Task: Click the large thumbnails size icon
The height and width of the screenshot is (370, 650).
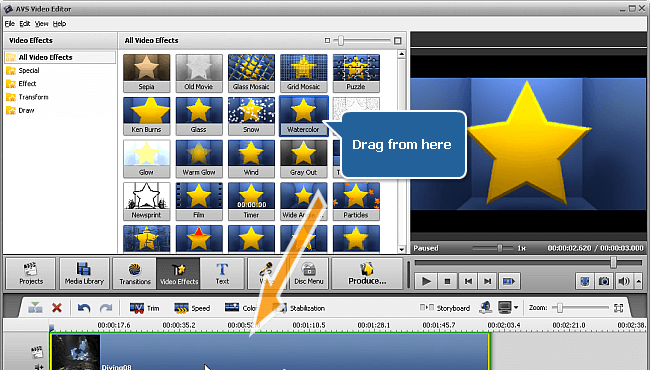Action: click(398, 41)
